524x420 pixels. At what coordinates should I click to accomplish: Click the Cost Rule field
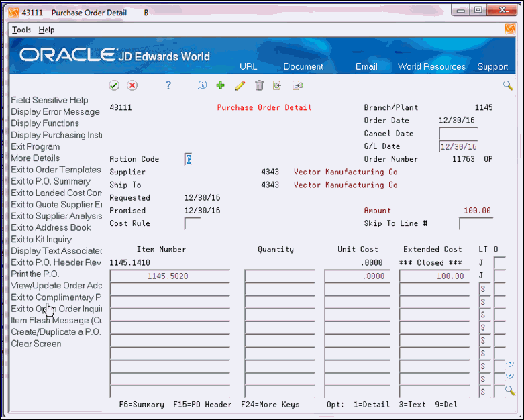[193, 223]
